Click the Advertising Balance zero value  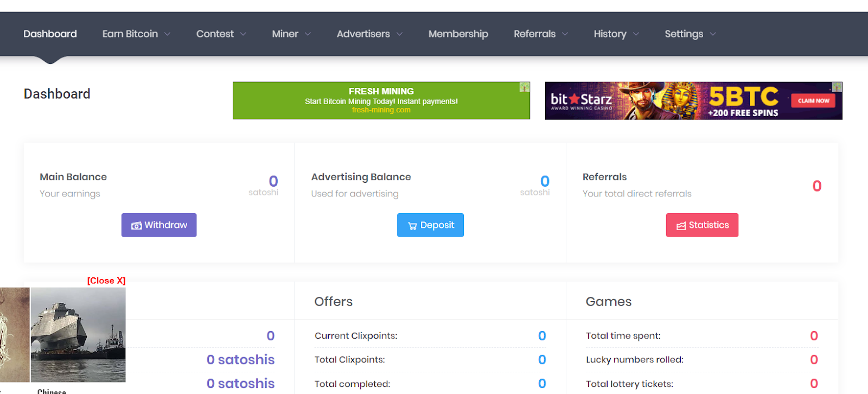tap(545, 181)
